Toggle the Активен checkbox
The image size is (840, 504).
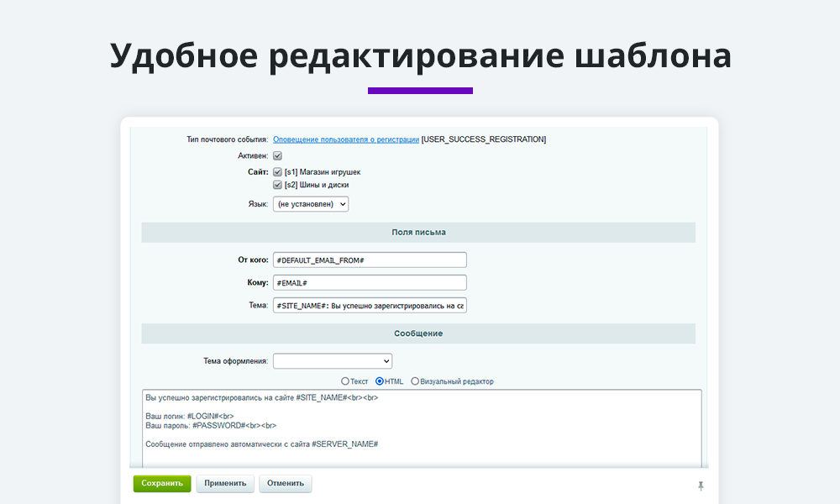tap(278, 156)
